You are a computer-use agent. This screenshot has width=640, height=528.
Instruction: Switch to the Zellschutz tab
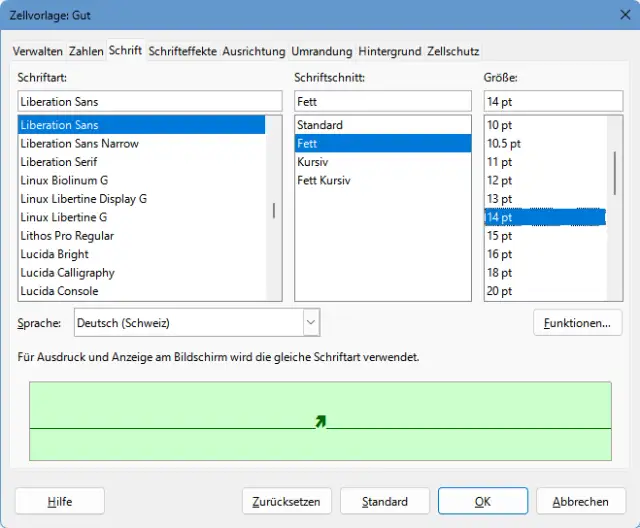453,51
